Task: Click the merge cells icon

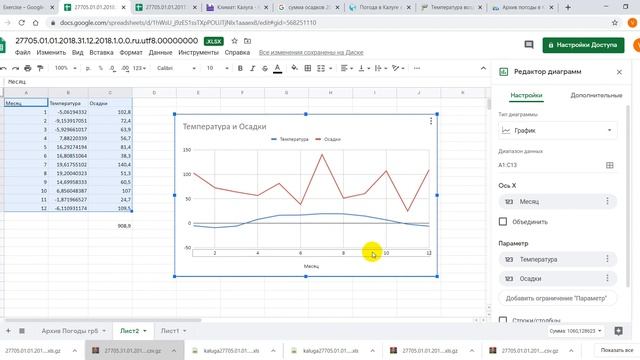Action: (321, 68)
